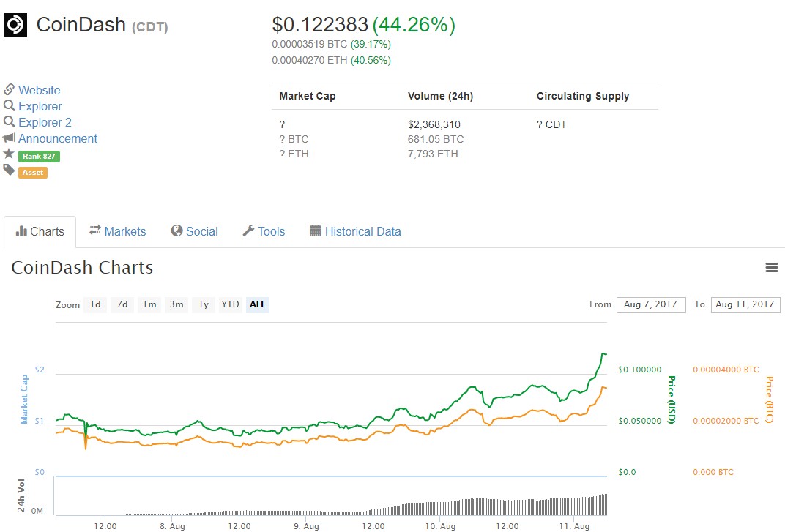This screenshot has width=785, height=532.
Task: Click the 681.05 BTC volume value
Action: click(x=436, y=139)
